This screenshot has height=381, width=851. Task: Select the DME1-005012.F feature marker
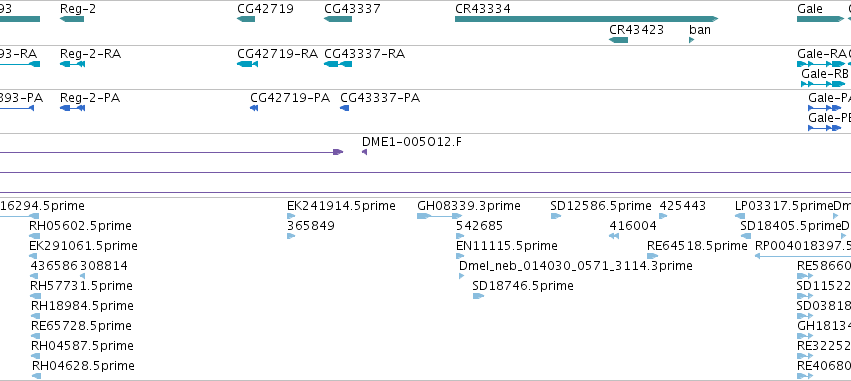point(364,152)
